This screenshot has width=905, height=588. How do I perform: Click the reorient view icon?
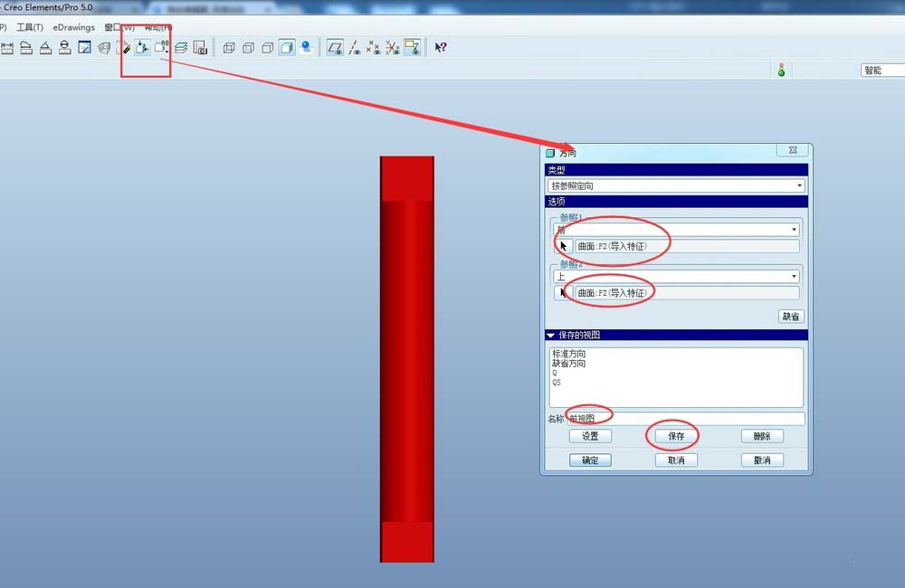[x=142, y=47]
